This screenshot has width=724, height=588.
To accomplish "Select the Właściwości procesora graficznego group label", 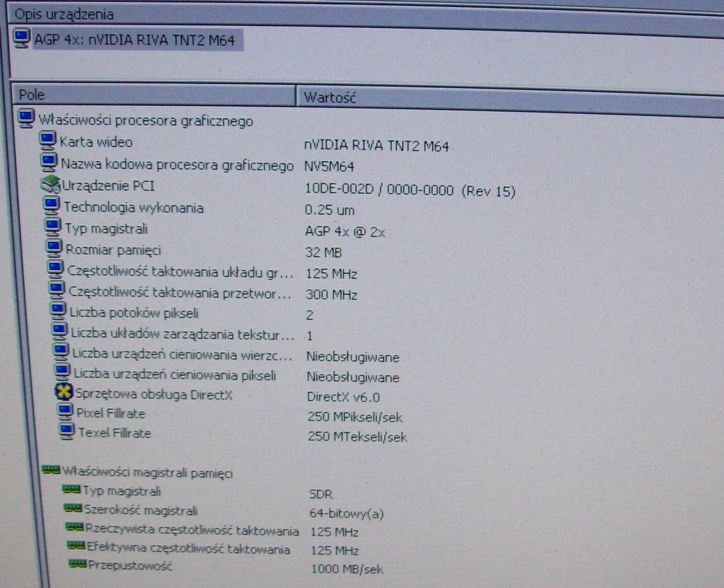I will [x=146, y=121].
